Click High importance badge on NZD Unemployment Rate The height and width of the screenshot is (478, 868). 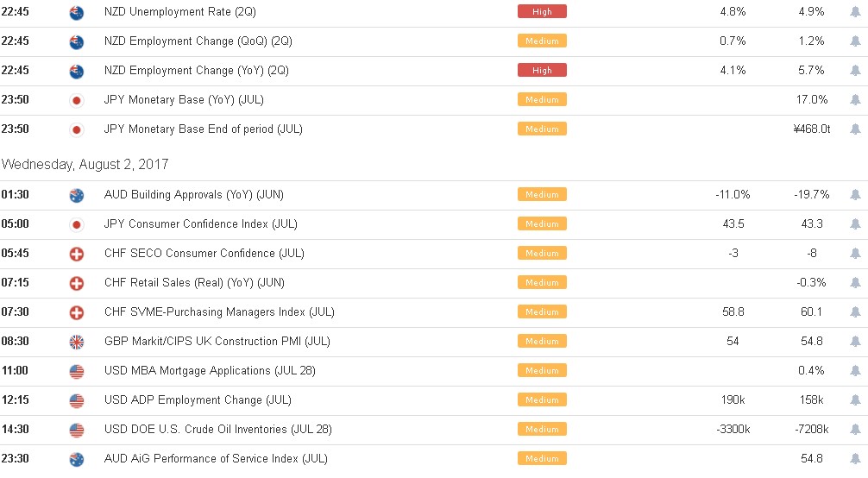pyautogui.click(x=542, y=11)
